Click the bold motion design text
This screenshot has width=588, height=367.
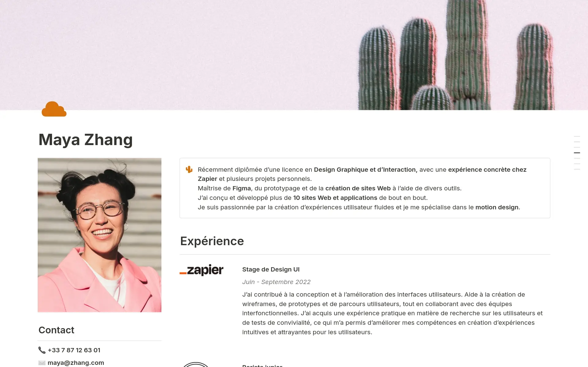(x=497, y=207)
